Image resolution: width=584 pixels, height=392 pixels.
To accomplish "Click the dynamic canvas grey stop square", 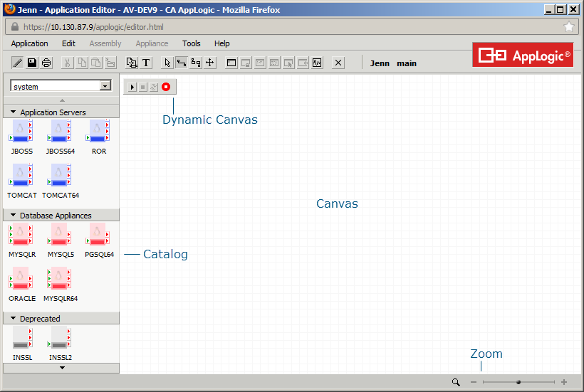I will pos(143,87).
